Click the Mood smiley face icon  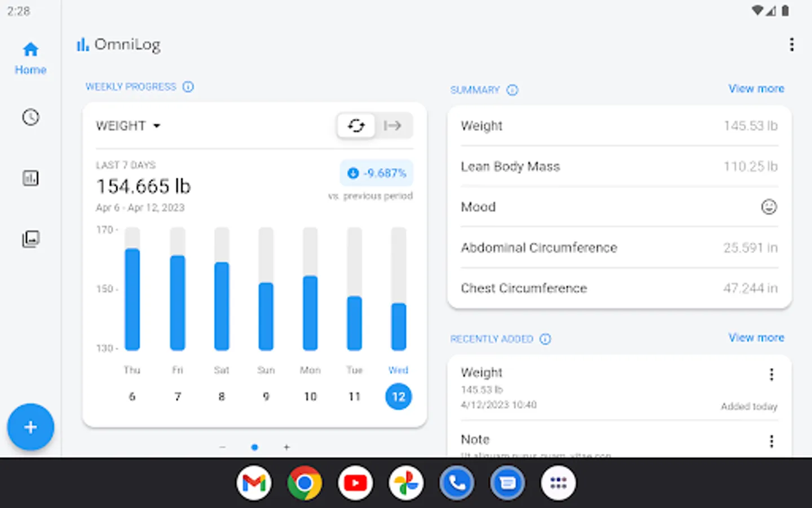pos(769,207)
